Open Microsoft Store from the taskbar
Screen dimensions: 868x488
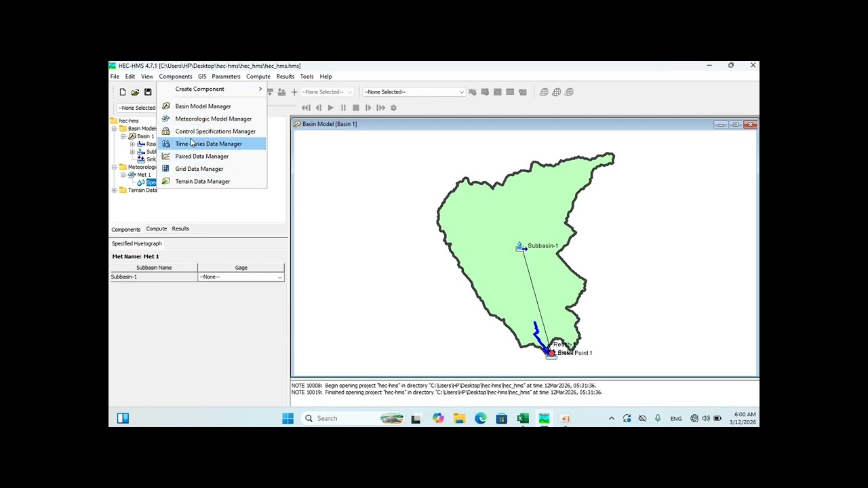502,418
